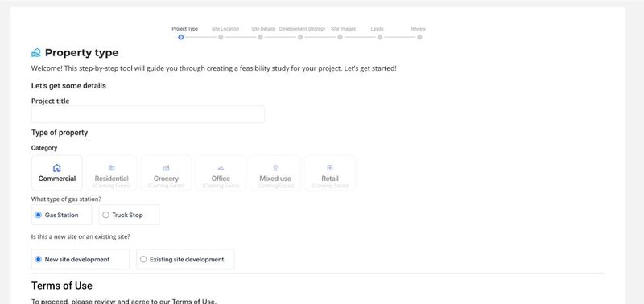Choose New site development
644x304 pixels.
80,259
